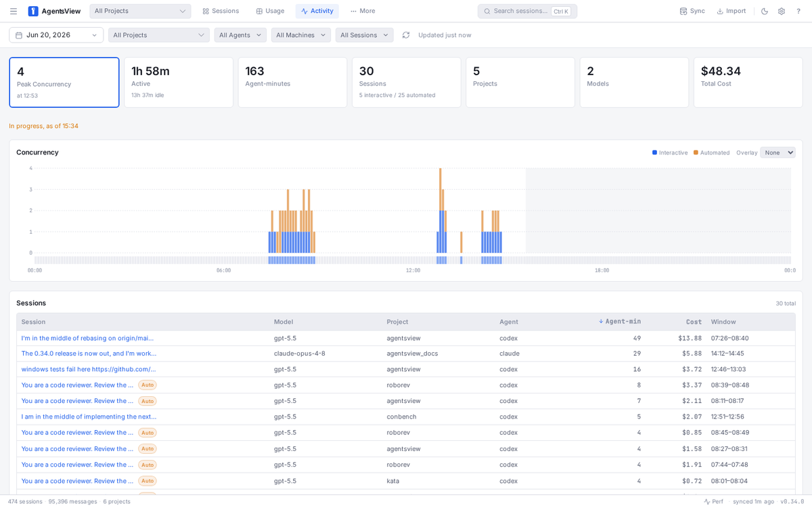
Task: Open the Sessions tab
Action: (221, 11)
